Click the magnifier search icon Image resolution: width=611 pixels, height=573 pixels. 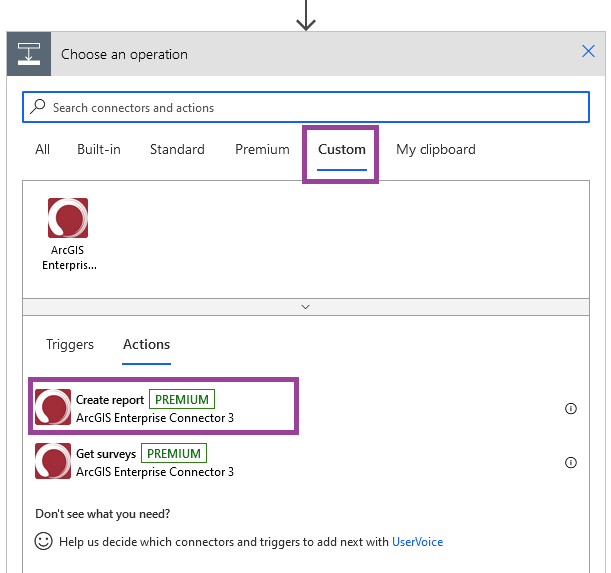click(38, 107)
